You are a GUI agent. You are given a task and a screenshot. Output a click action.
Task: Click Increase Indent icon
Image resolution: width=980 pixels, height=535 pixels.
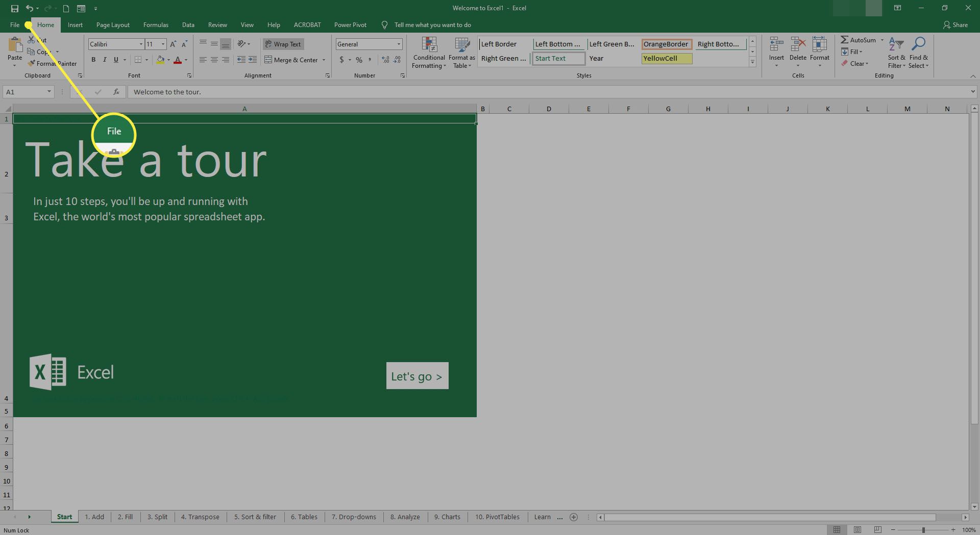coord(253,60)
